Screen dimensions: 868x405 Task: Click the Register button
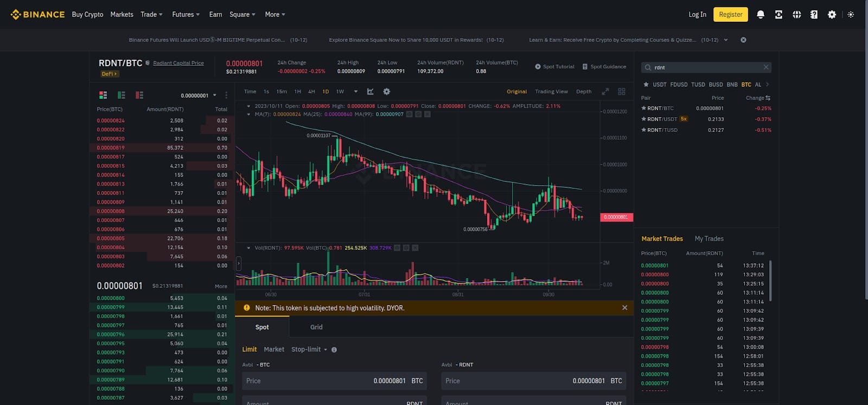coord(731,15)
